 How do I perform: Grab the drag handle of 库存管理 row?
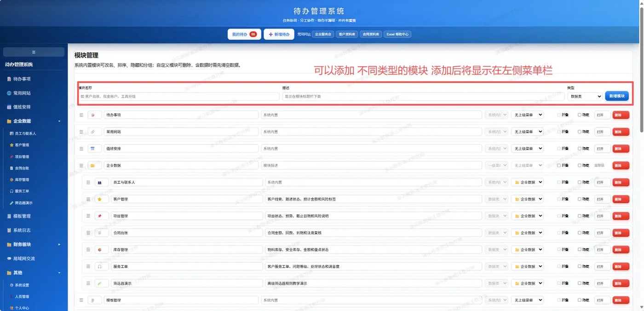[x=88, y=249]
